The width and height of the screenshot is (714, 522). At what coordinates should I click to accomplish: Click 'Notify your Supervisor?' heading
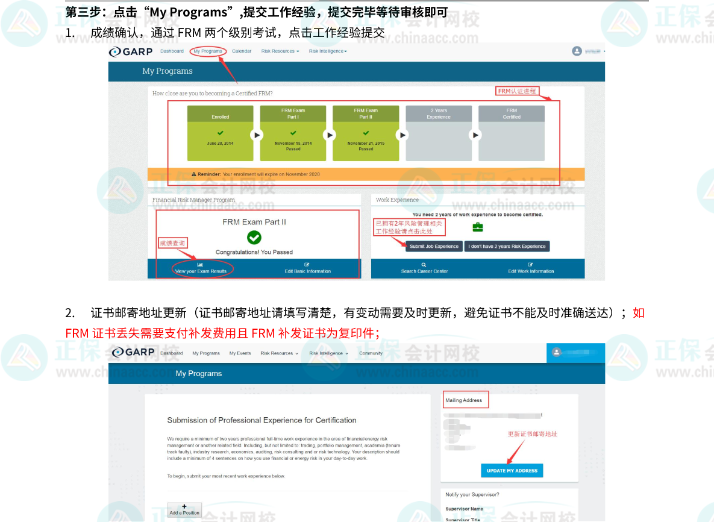click(472, 495)
